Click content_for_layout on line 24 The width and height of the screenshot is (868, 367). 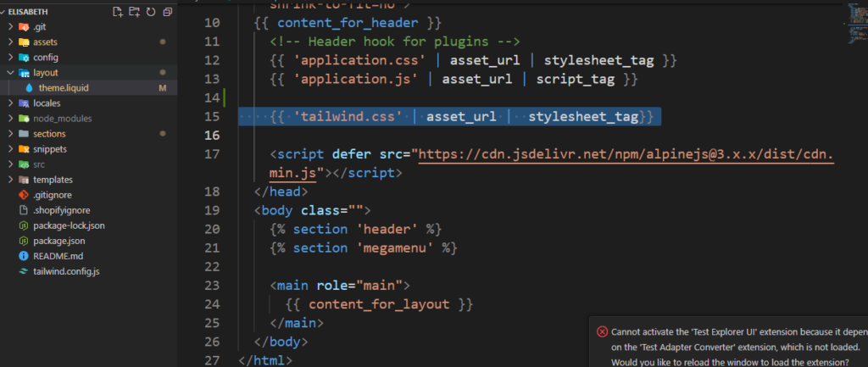[379, 304]
